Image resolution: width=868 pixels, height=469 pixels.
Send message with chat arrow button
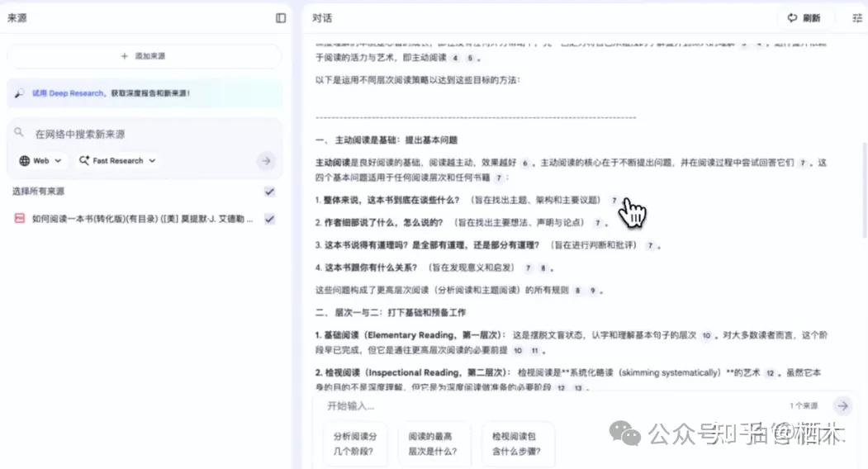pos(842,405)
